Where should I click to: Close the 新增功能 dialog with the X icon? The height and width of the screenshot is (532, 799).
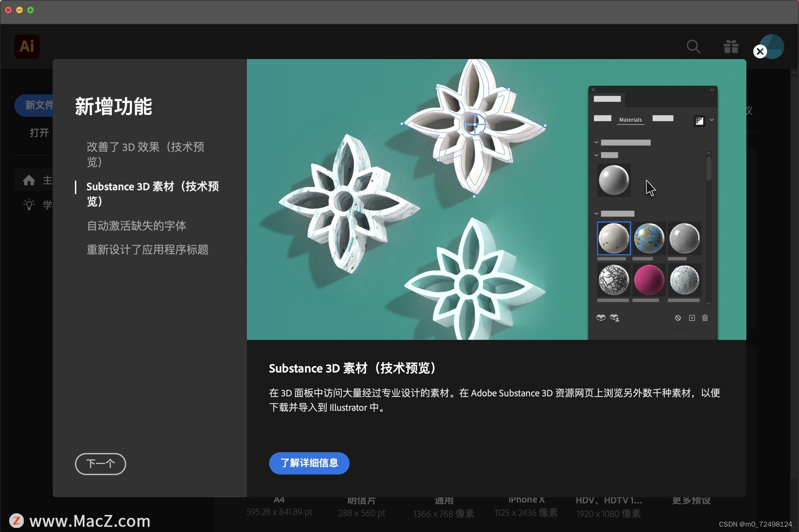(x=760, y=51)
